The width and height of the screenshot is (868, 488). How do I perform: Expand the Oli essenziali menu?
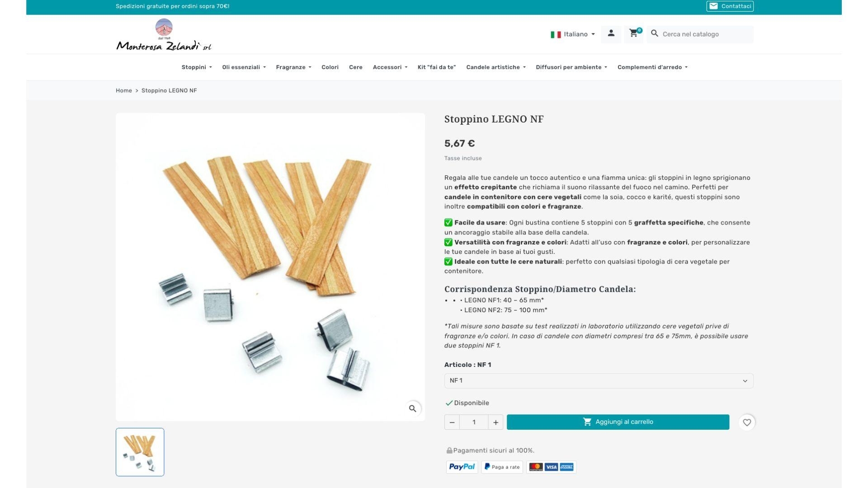[x=244, y=67]
